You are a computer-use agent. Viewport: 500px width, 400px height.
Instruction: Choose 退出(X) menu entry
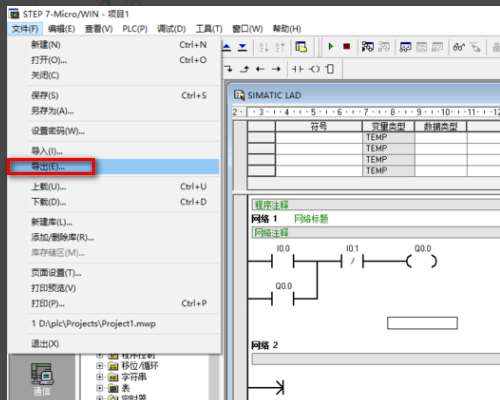tap(113, 344)
